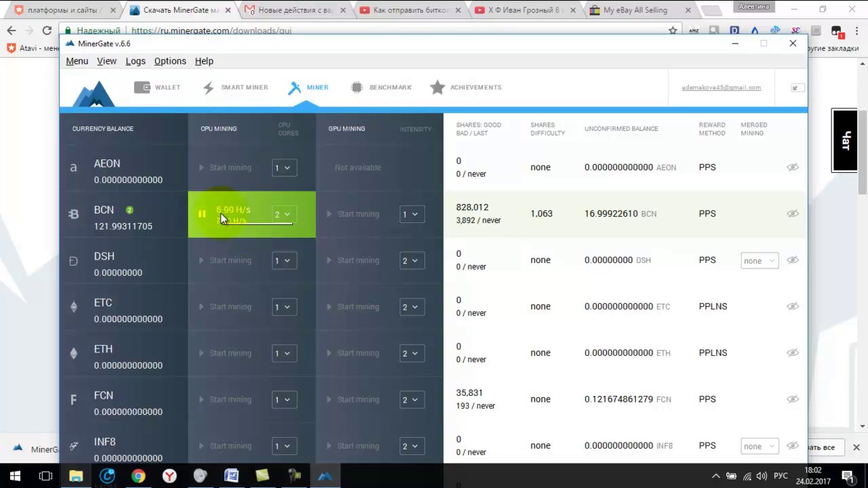The width and height of the screenshot is (868, 488).
Task: Open ETH CPU cores dropdown
Action: [x=284, y=353]
